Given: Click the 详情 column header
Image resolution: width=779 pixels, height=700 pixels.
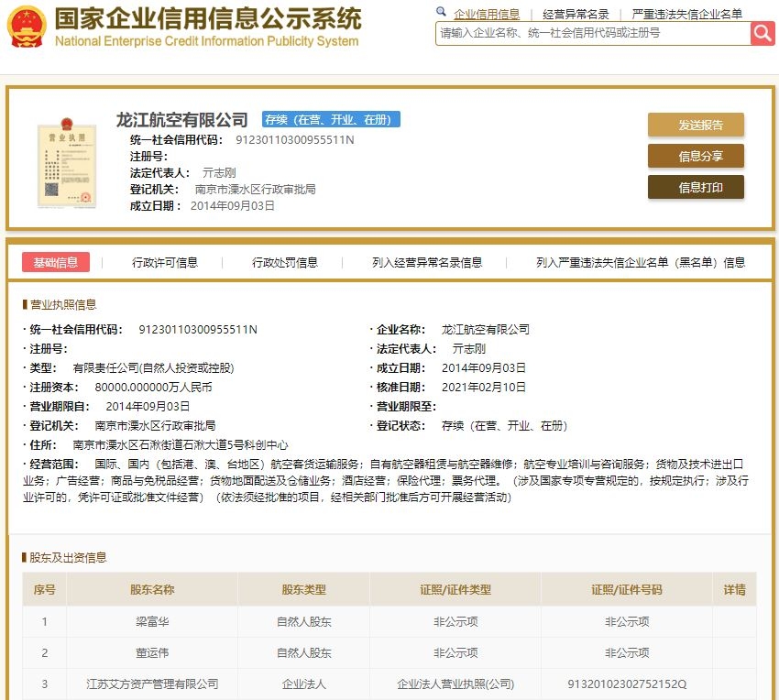Looking at the screenshot, I should (734, 590).
